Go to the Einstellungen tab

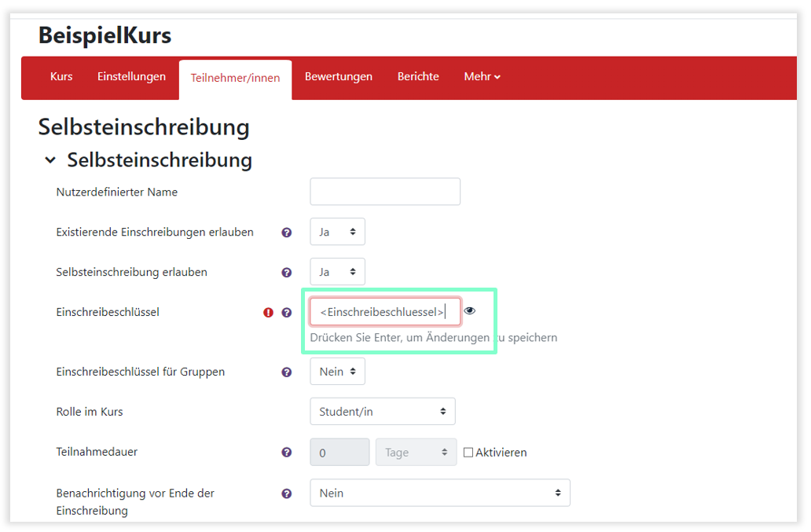131,77
